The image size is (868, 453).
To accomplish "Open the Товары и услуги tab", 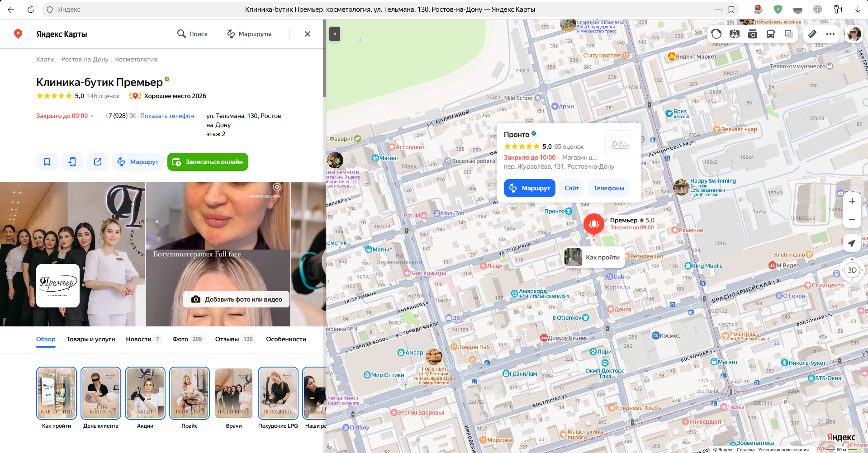I will coord(90,339).
